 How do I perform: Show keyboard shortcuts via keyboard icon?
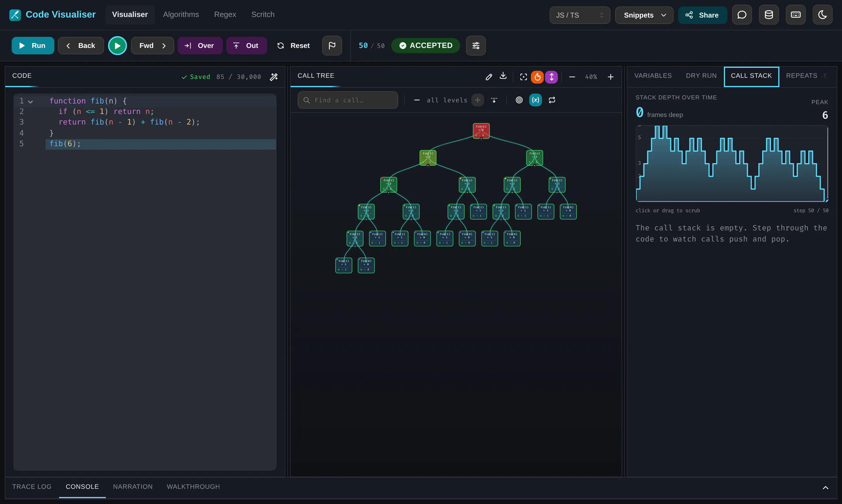(x=796, y=15)
